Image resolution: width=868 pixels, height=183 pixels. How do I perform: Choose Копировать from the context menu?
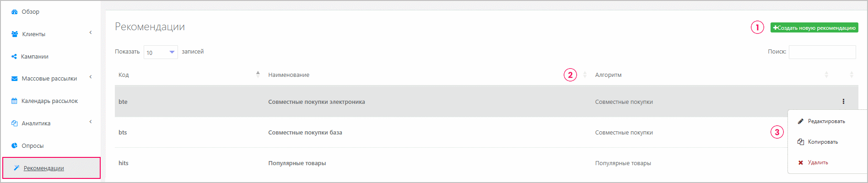click(x=823, y=142)
